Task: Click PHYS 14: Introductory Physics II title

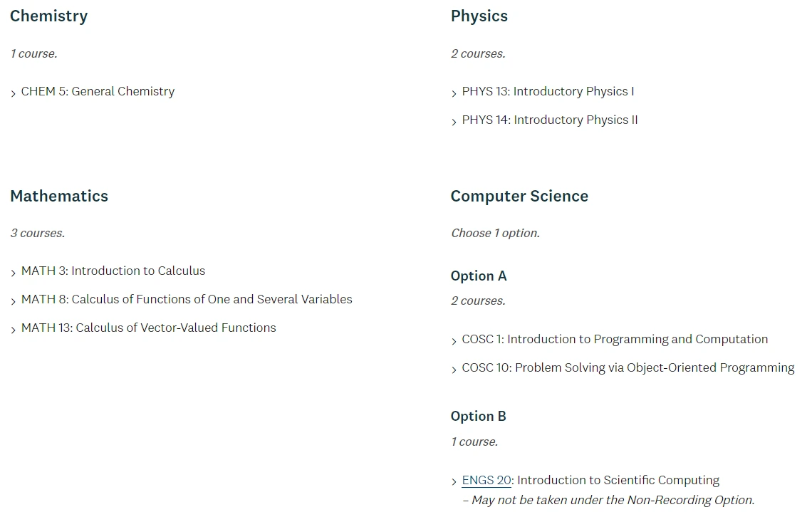Action: (x=550, y=120)
